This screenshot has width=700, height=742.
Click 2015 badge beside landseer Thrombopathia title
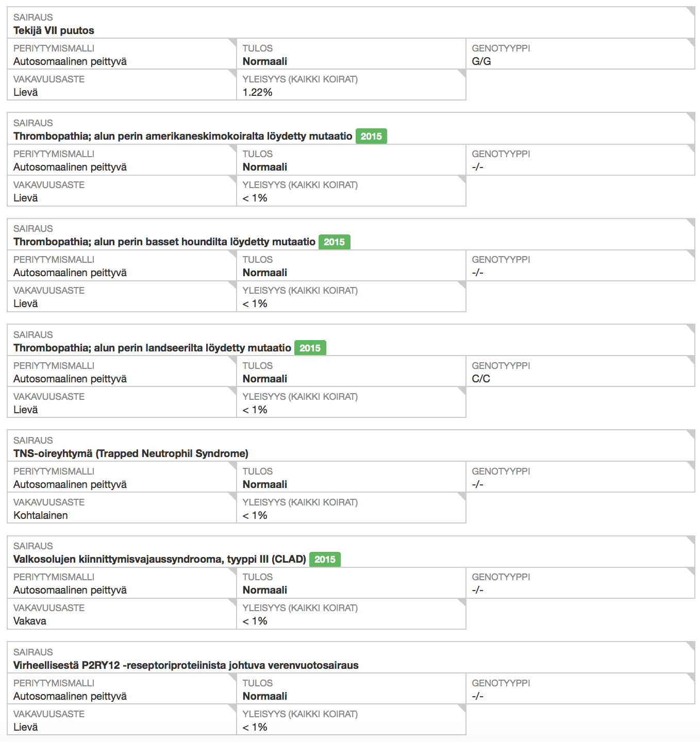(310, 348)
